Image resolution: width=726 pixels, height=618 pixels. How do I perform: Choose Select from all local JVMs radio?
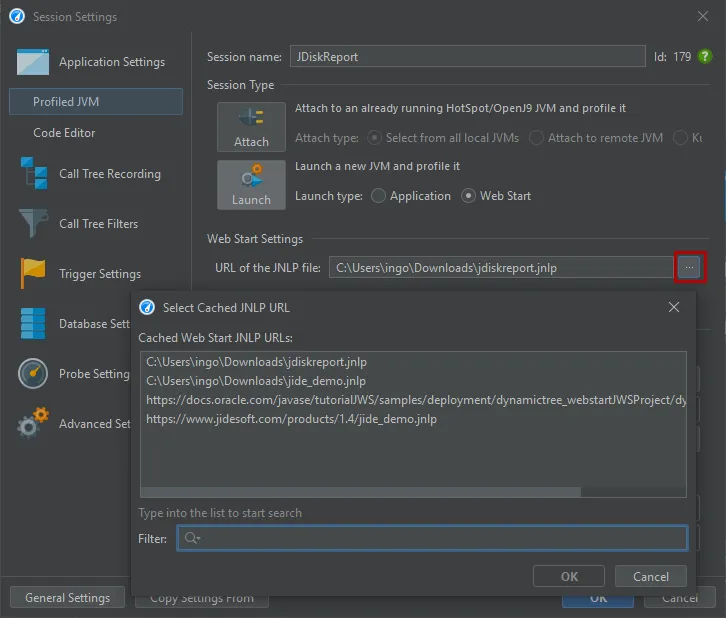tap(374, 137)
